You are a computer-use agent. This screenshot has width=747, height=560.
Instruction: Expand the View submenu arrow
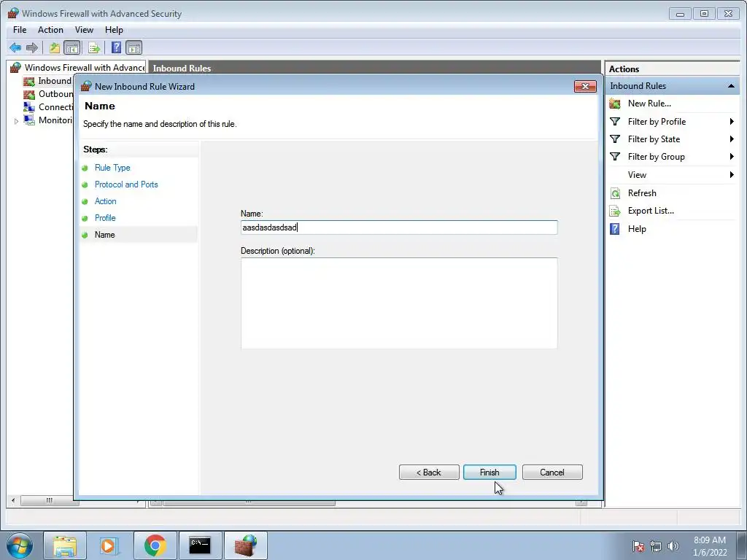(x=732, y=175)
